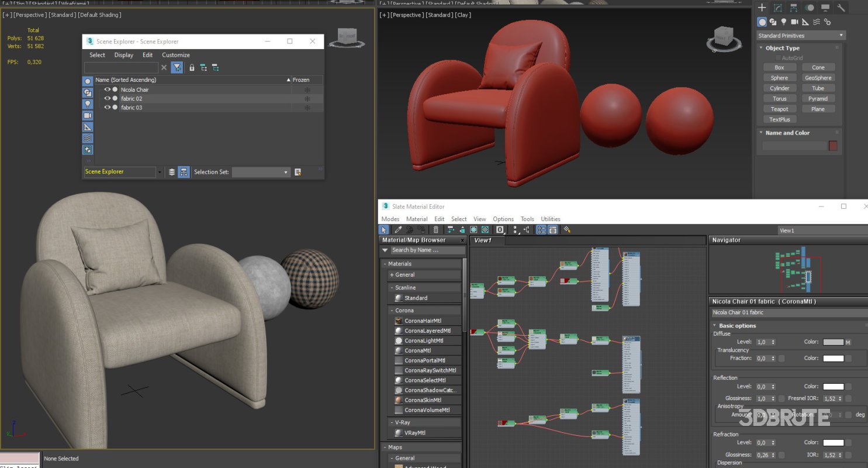Choose the Cameras category in Create panel
Image resolution: width=868 pixels, height=468 pixels.
click(794, 22)
